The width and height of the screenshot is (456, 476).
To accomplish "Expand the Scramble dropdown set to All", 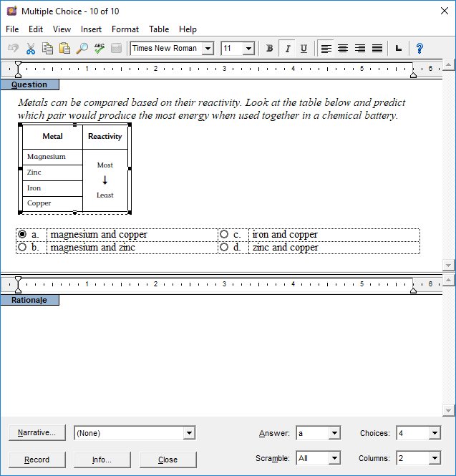I will (x=334, y=458).
